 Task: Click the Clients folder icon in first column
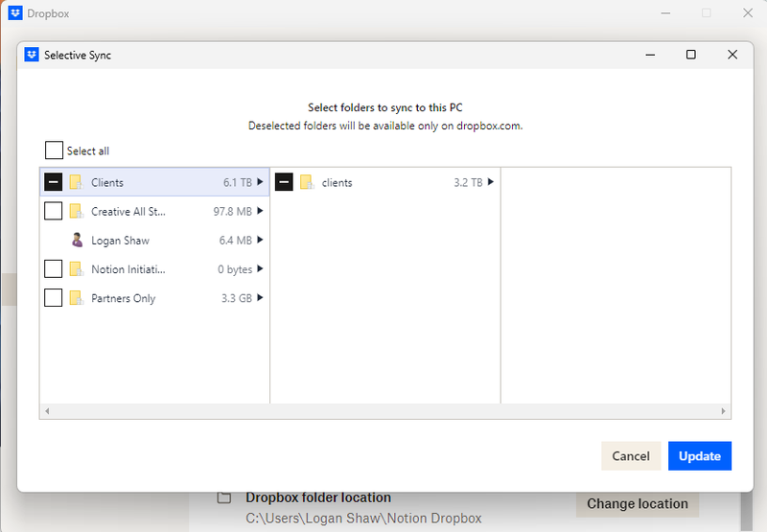[77, 182]
